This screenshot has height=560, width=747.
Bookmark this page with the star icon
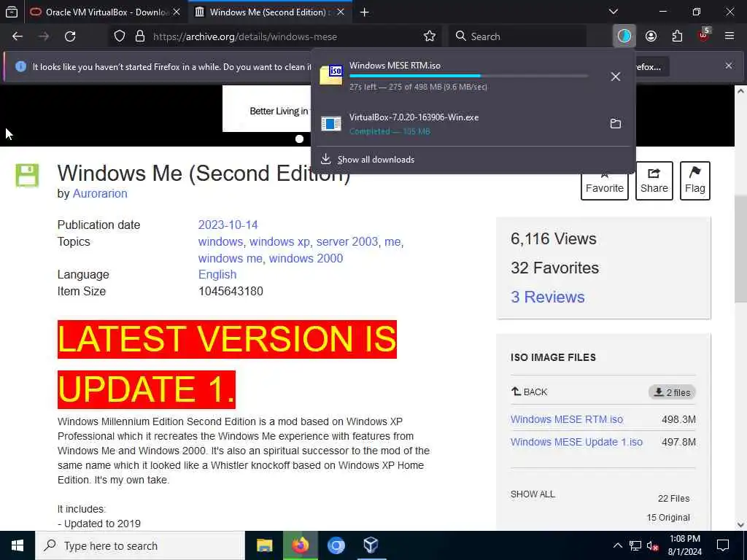(430, 36)
